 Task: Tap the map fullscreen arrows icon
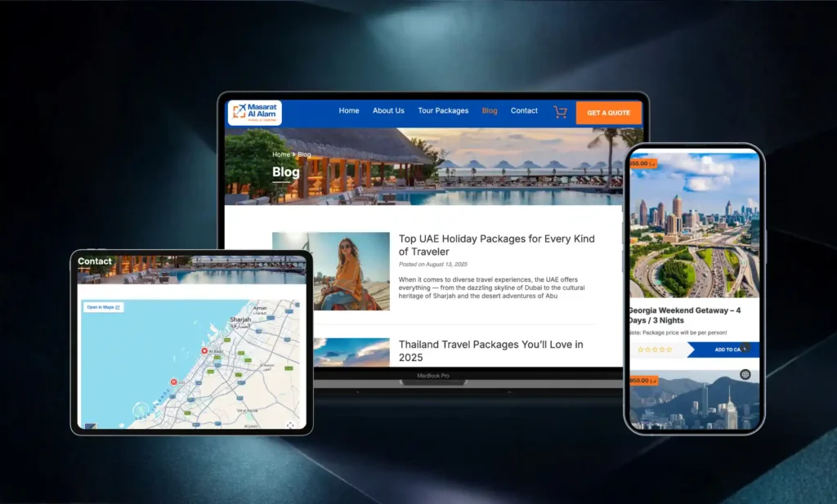pyautogui.click(x=290, y=425)
